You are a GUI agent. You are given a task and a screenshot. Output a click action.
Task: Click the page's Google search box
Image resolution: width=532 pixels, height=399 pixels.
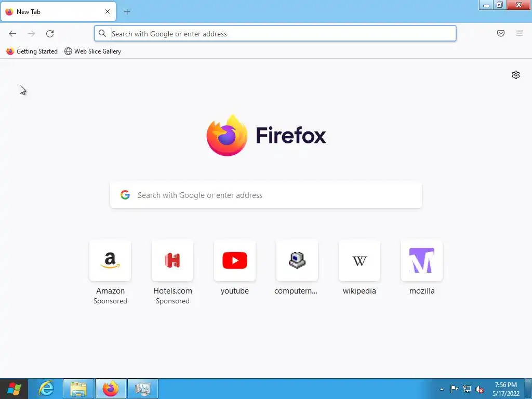pos(266,195)
